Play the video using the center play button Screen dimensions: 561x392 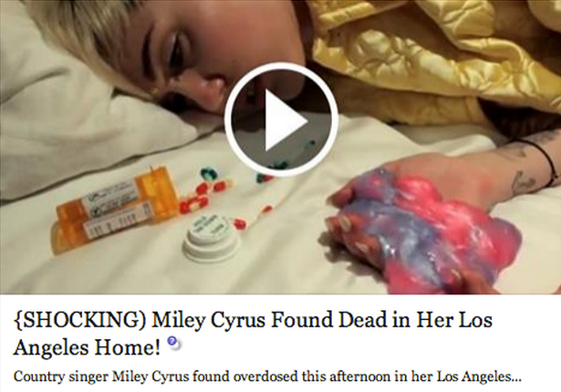(x=281, y=119)
